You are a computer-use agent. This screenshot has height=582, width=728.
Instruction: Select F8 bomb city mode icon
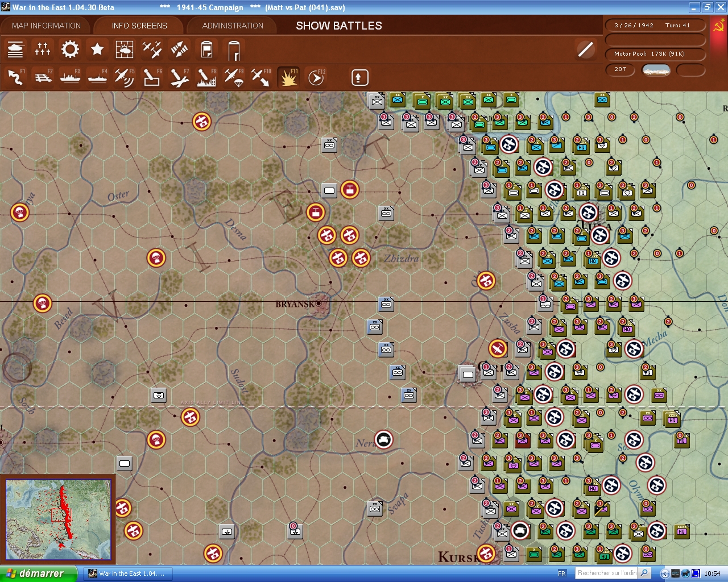(x=206, y=77)
